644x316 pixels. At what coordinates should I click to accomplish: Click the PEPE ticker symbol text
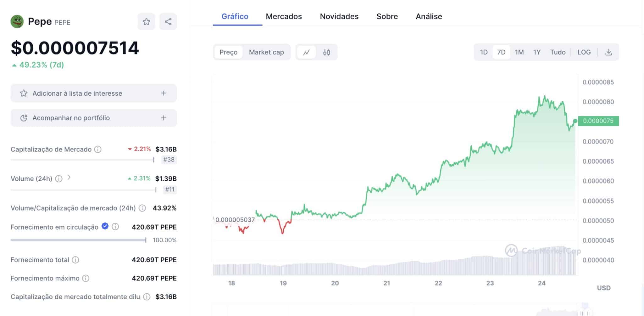coord(62,22)
